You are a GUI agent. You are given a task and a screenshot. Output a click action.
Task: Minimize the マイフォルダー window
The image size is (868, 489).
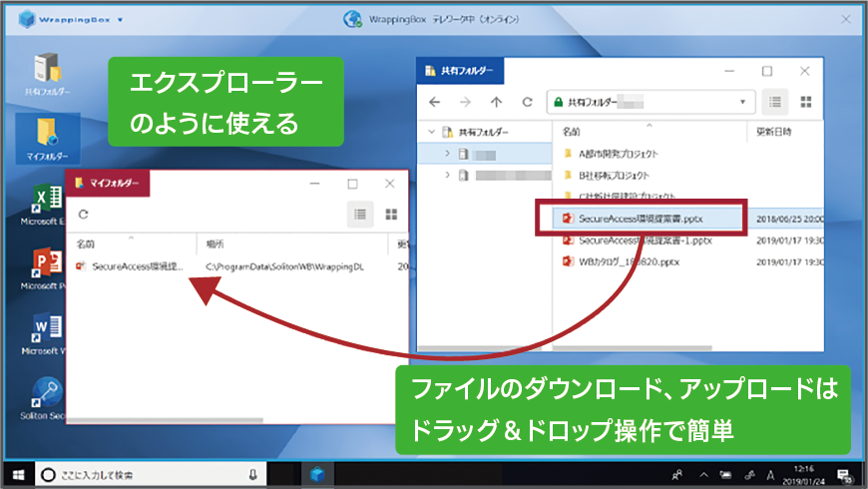click(315, 184)
